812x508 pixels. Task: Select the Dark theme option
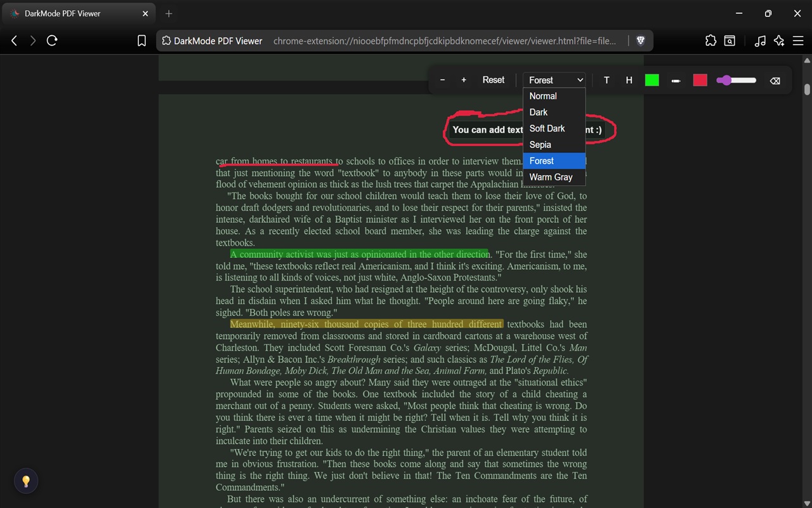click(x=554, y=112)
